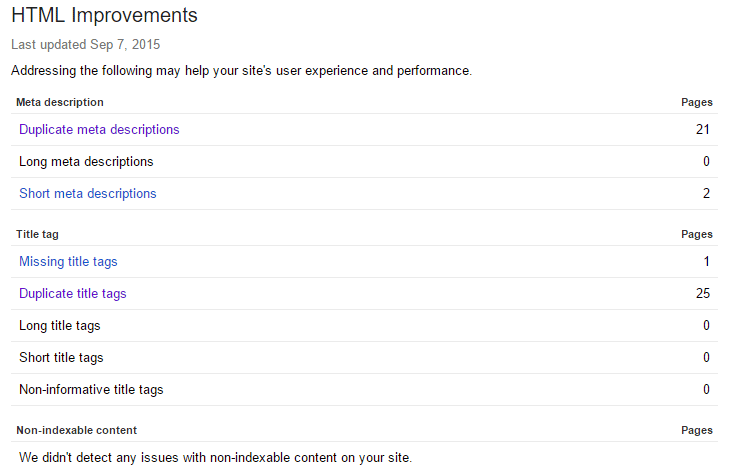
Task: Select the Non-informative title tags label
Action: click(91, 390)
